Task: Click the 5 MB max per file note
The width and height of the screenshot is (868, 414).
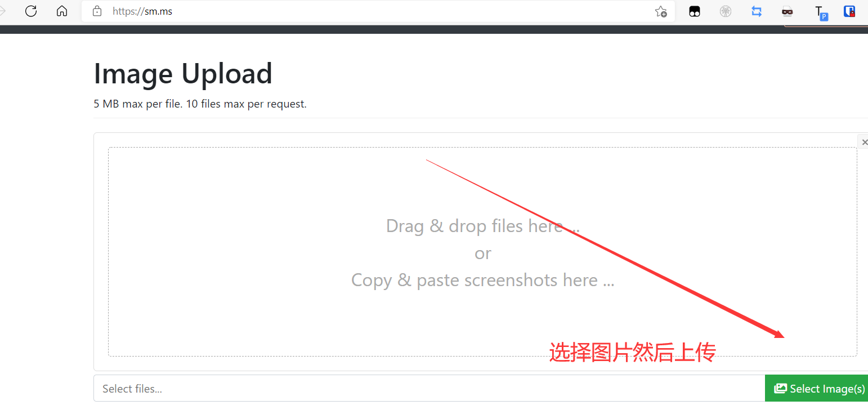Action: point(200,104)
